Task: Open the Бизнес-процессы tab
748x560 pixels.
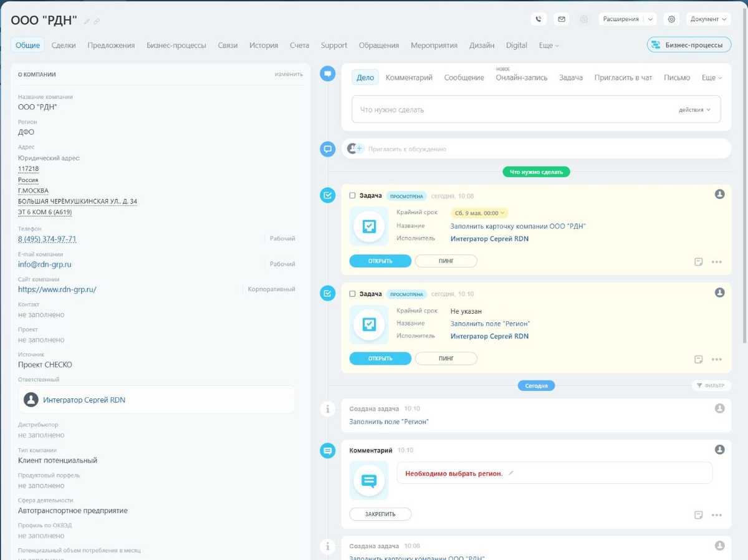Action: pos(176,45)
